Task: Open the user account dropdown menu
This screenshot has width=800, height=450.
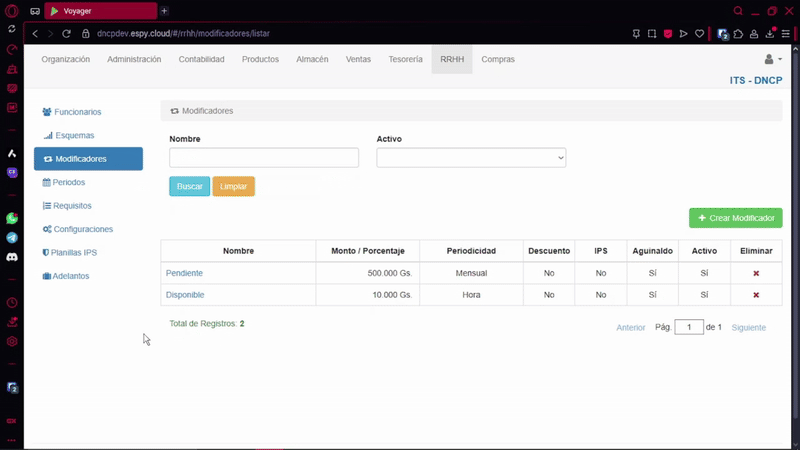Action: pos(773,60)
